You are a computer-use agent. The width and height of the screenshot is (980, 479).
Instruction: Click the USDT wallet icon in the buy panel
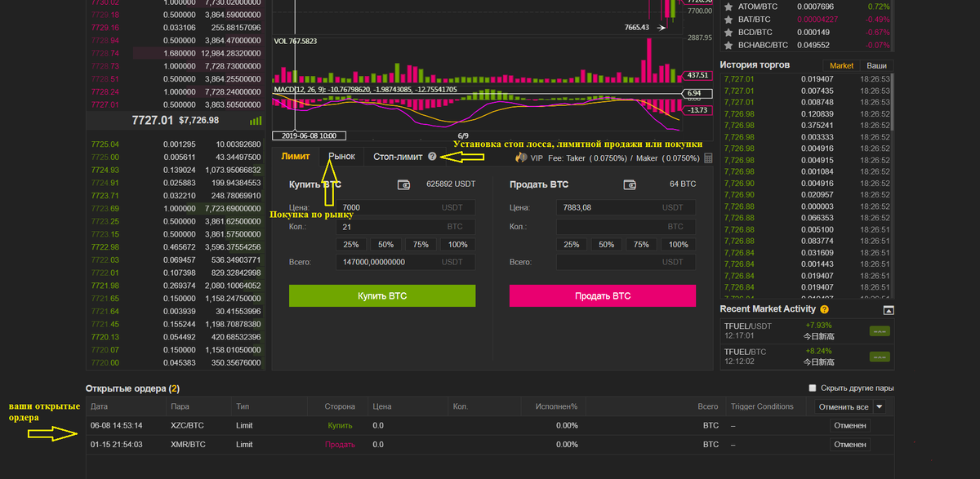404,184
